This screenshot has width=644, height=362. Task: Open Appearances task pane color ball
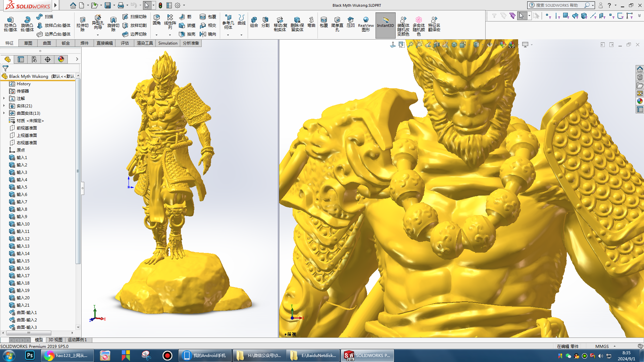(x=640, y=101)
